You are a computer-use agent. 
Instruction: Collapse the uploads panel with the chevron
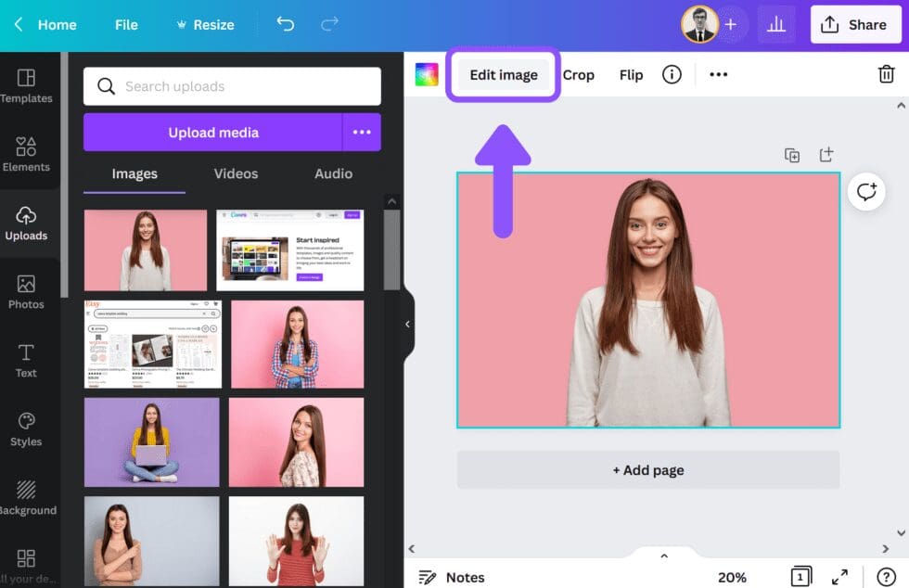click(407, 324)
